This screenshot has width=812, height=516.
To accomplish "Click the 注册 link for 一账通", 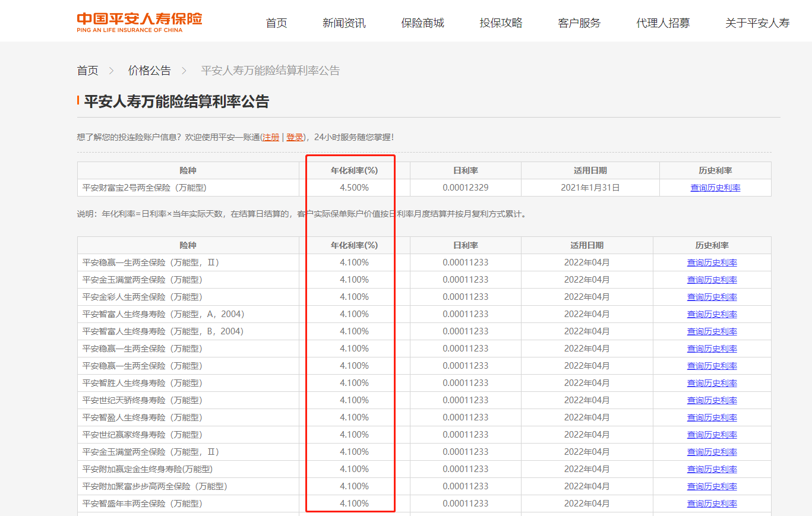I will [271, 137].
